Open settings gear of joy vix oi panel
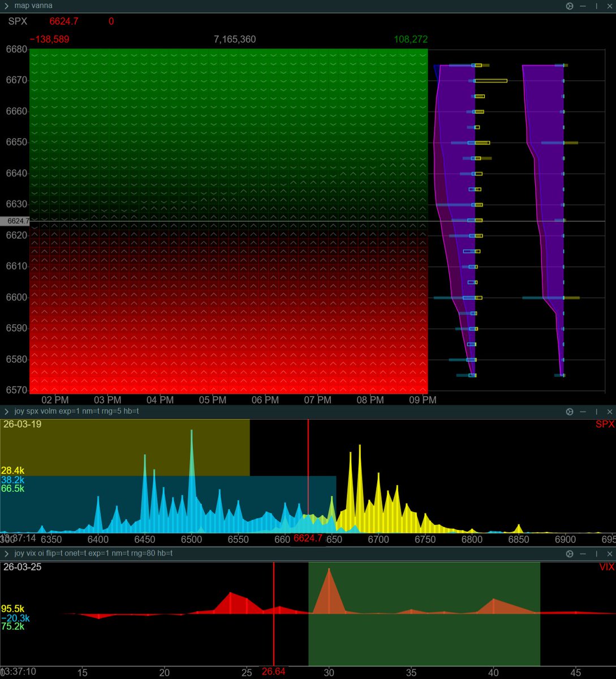Screen dimensions: 616x679 (x=570, y=554)
